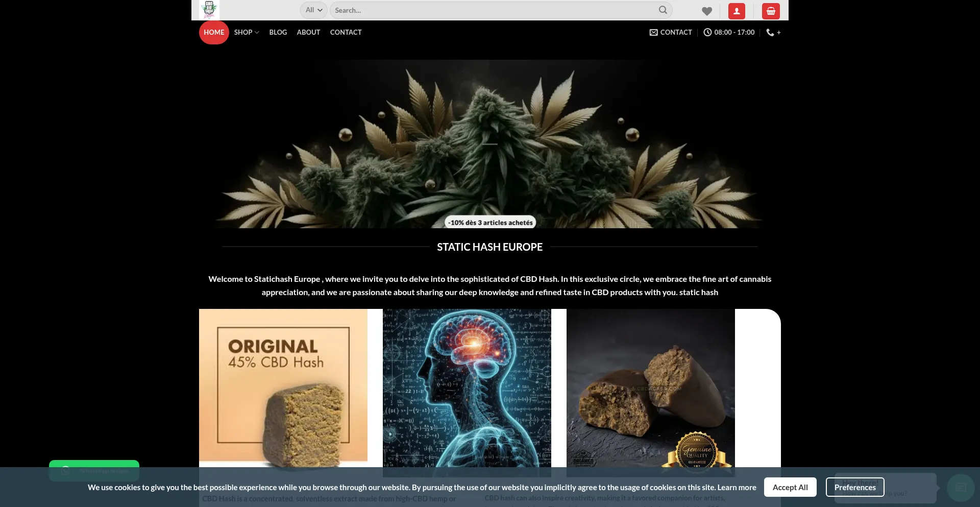Viewport: 980px width, 507px height.
Task: Click the clock opening hours 08:00 - 17:00
Action: click(x=729, y=32)
